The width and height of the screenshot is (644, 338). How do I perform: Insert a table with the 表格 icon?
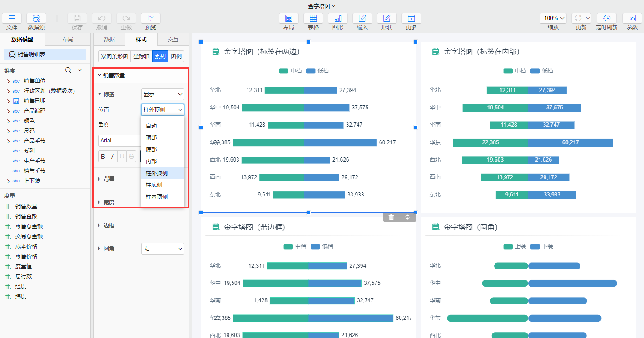tap(313, 18)
